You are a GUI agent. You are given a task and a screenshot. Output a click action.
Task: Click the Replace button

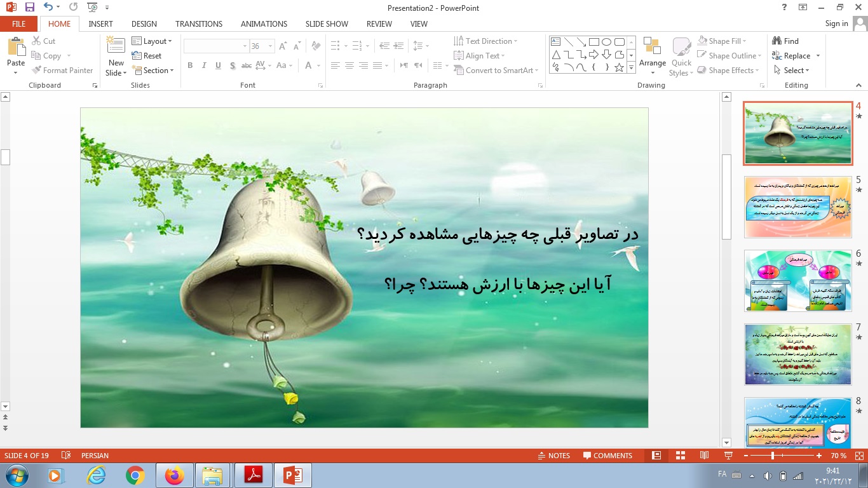pos(796,56)
